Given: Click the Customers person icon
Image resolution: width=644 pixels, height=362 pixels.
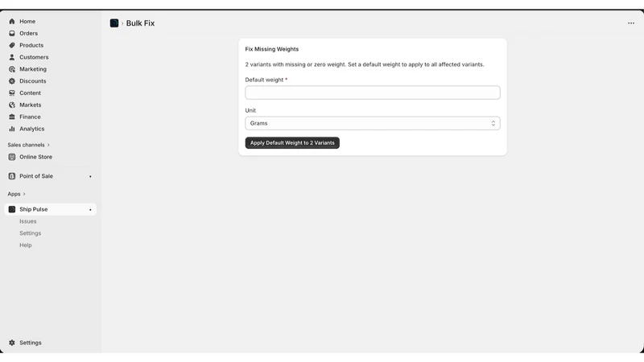Looking at the screenshot, I should (x=12, y=57).
